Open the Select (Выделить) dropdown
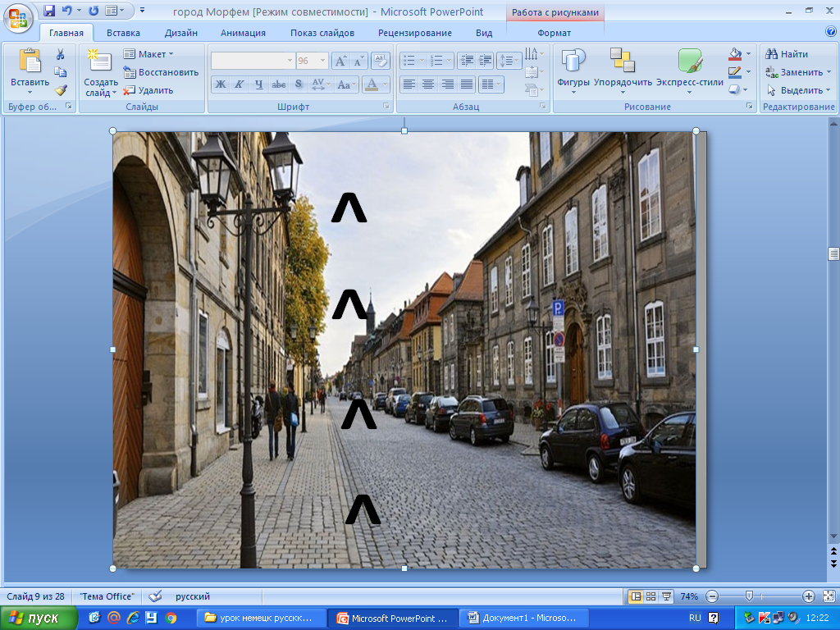The width and height of the screenshot is (840, 630). 798,90
